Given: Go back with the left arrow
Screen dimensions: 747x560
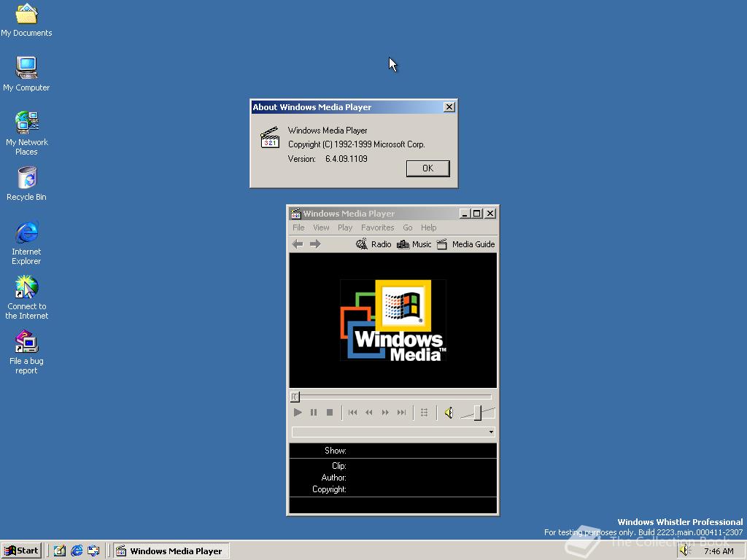Looking at the screenshot, I should [298, 244].
